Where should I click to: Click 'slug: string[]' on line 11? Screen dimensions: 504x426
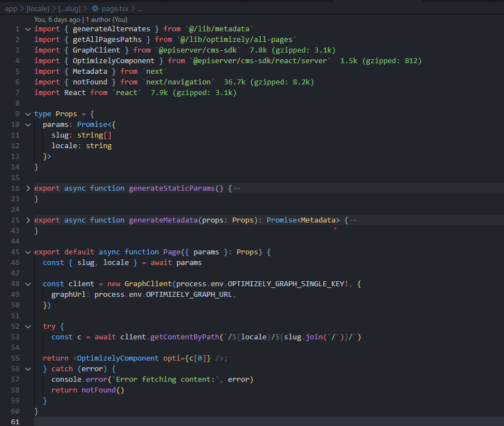tap(81, 135)
